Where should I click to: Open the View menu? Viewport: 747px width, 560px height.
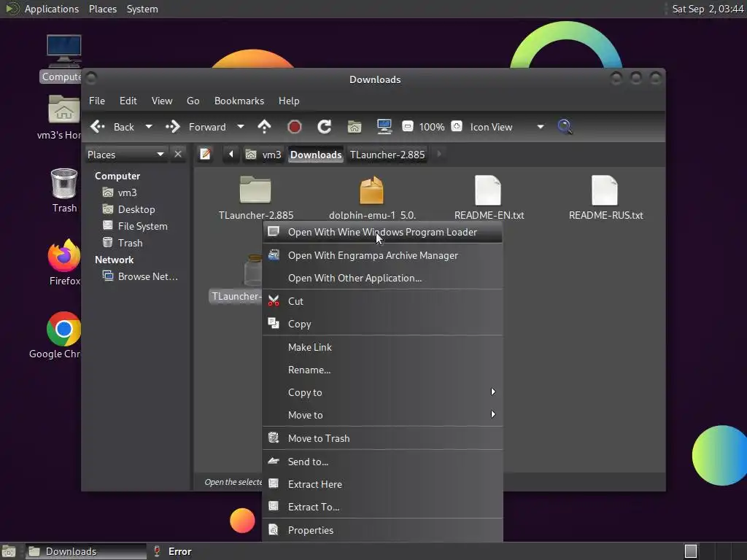pyautogui.click(x=162, y=101)
